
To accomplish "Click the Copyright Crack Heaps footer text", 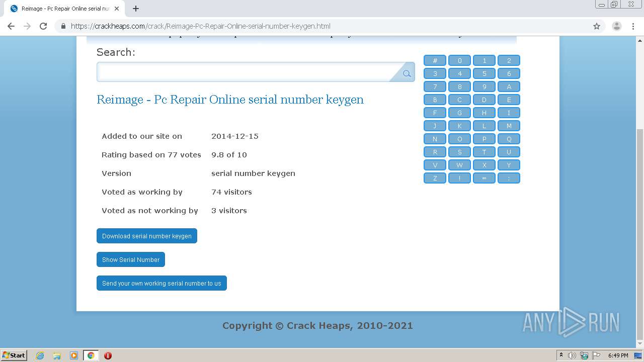I will pyautogui.click(x=317, y=325).
